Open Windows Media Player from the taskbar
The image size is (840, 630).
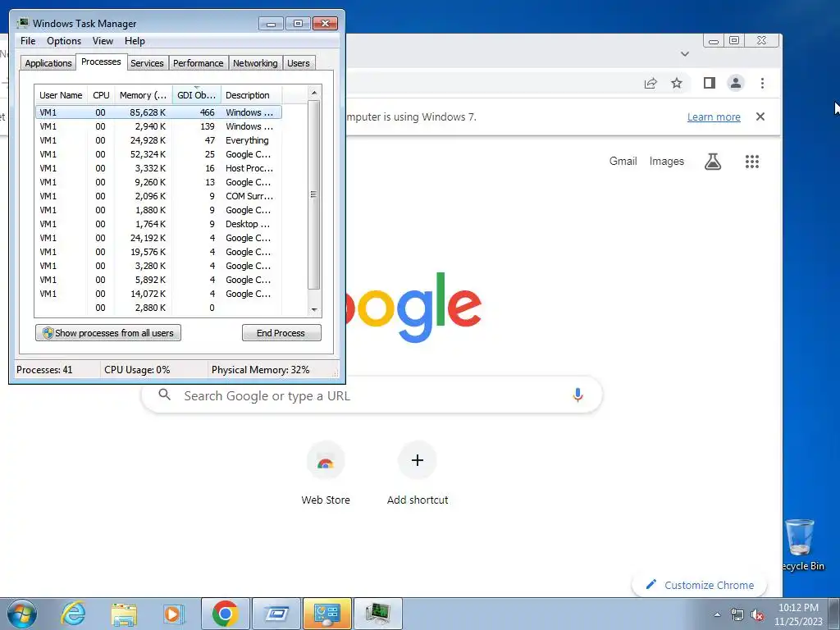click(173, 614)
